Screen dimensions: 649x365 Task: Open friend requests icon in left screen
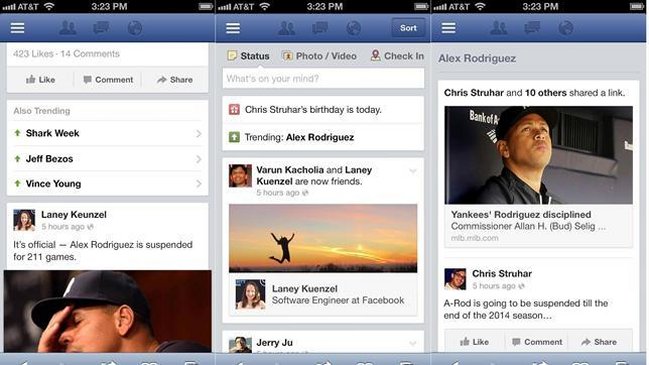pos(67,28)
